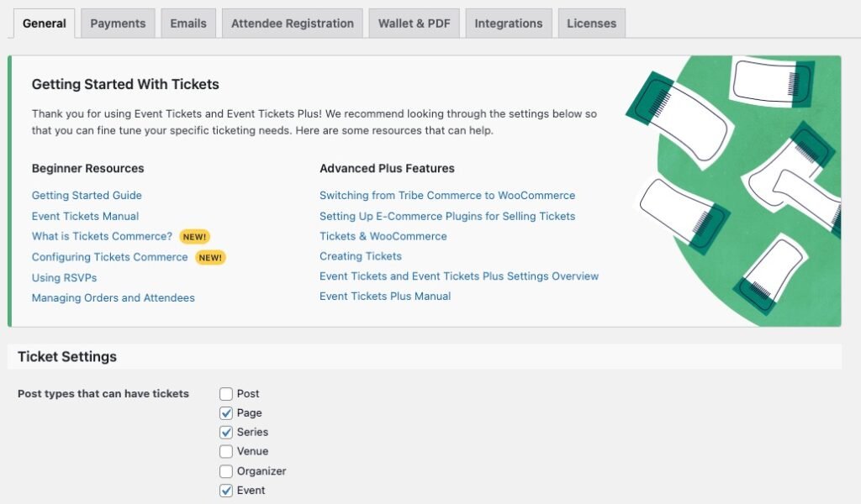Open Managing Orders and Attendees
The image size is (861, 504).
click(113, 297)
